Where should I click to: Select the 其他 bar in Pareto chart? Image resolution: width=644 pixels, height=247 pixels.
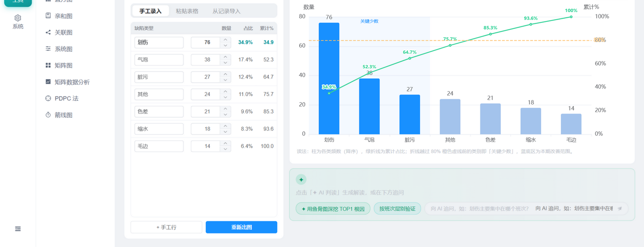pos(450,117)
